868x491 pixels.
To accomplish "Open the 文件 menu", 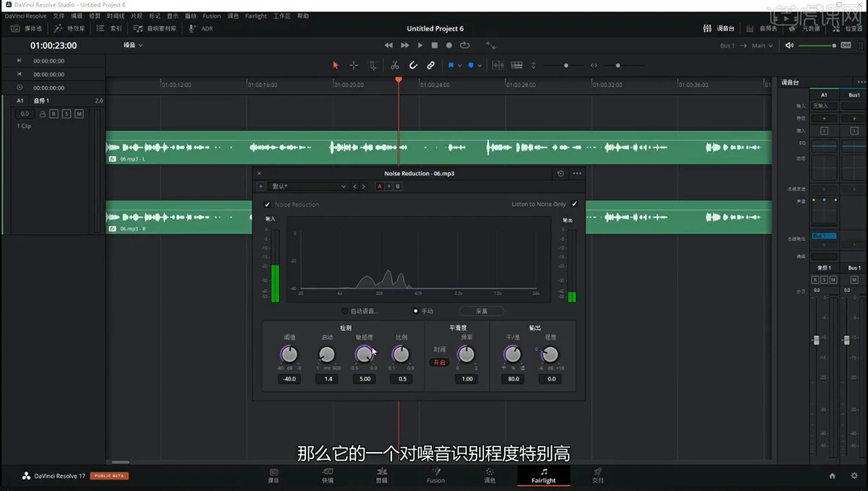I will coord(59,15).
